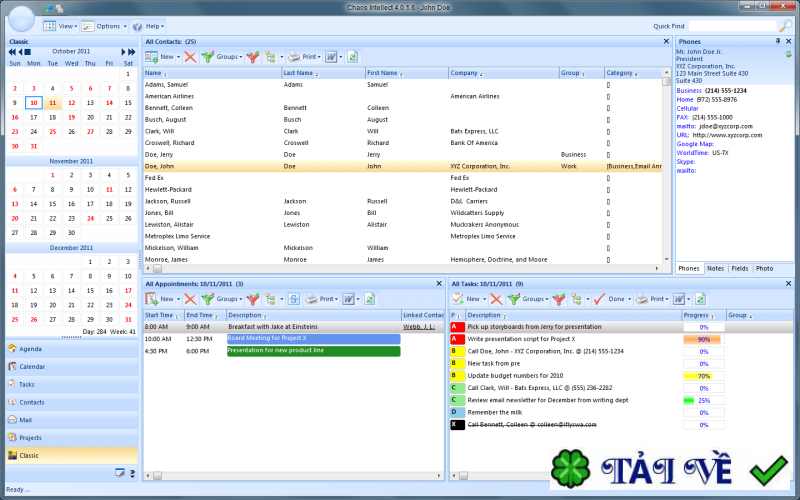Click the red X delete icon in Tasks toolbar
Image resolution: width=800 pixels, height=500 pixels.
497,299
